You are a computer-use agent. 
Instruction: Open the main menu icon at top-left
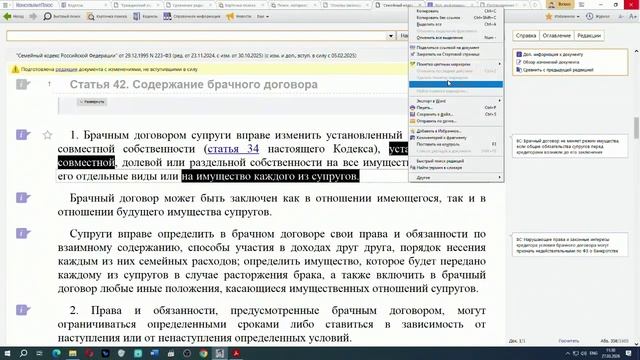[5, 5]
